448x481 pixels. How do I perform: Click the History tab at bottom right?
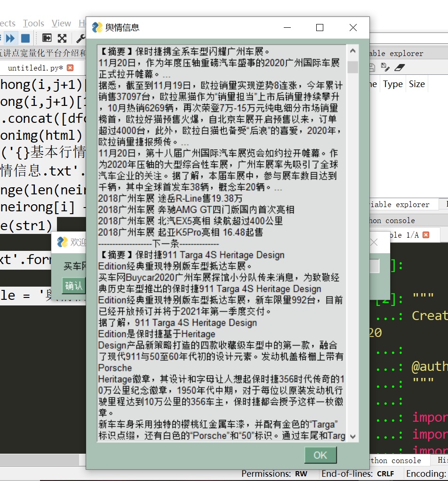click(440, 460)
